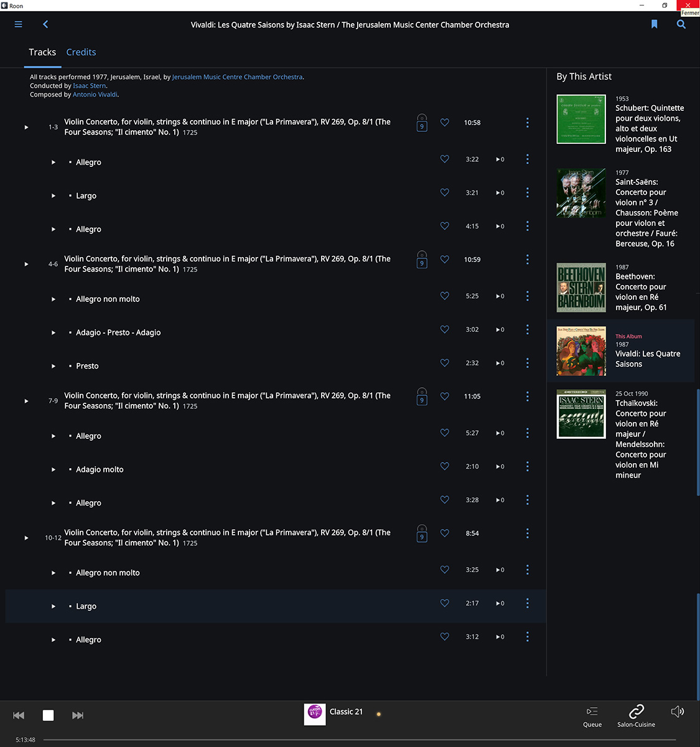Open the "9" performances badge for work 4-6

[x=422, y=260]
